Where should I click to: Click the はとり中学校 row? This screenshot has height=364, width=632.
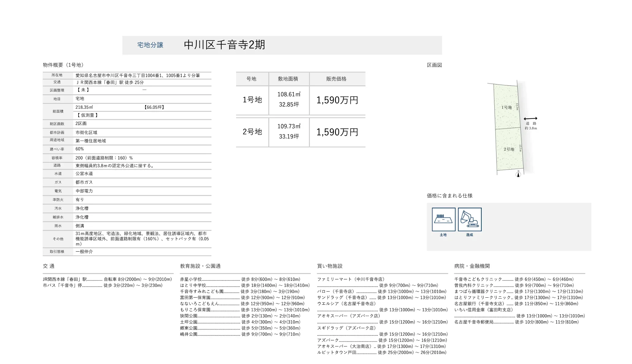tap(245, 285)
